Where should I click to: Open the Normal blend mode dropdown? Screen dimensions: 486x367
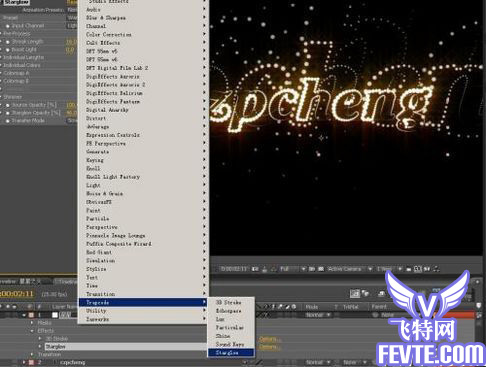click(318, 315)
